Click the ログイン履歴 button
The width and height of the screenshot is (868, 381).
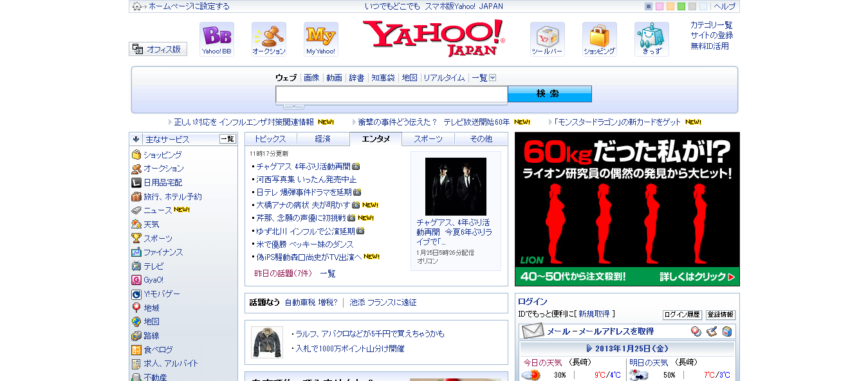(682, 315)
